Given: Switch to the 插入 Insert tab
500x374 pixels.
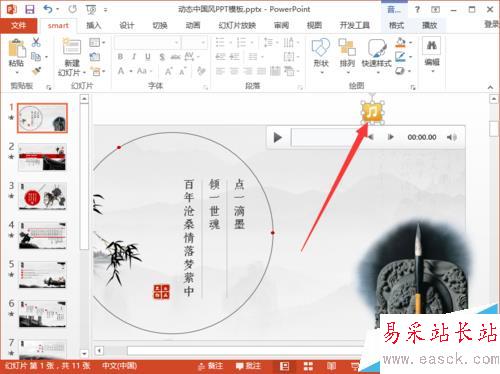Looking at the screenshot, I should point(93,25).
